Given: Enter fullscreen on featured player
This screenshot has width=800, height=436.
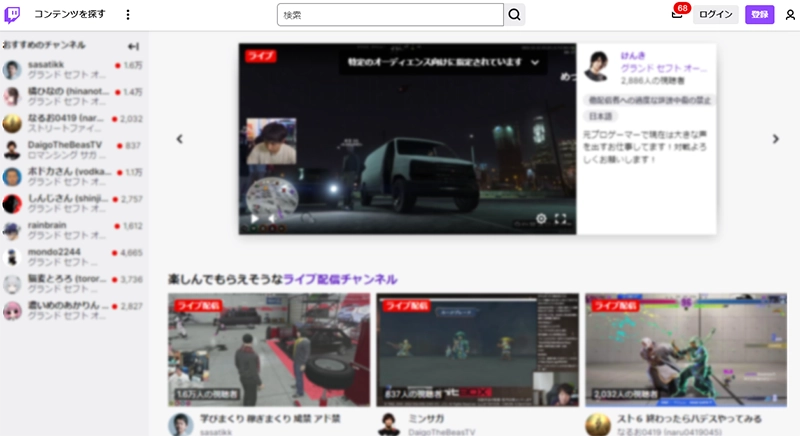Looking at the screenshot, I should click(x=560, y=219).
